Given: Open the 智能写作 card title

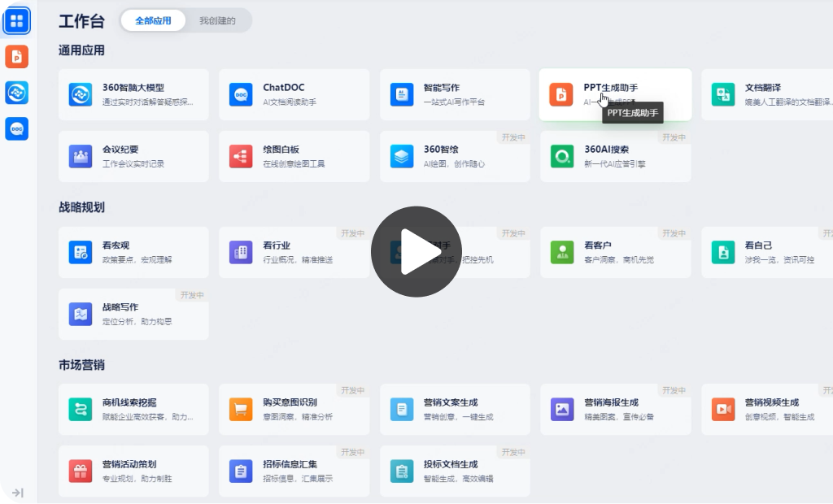Looking at the screenshot, I should 442,88.
